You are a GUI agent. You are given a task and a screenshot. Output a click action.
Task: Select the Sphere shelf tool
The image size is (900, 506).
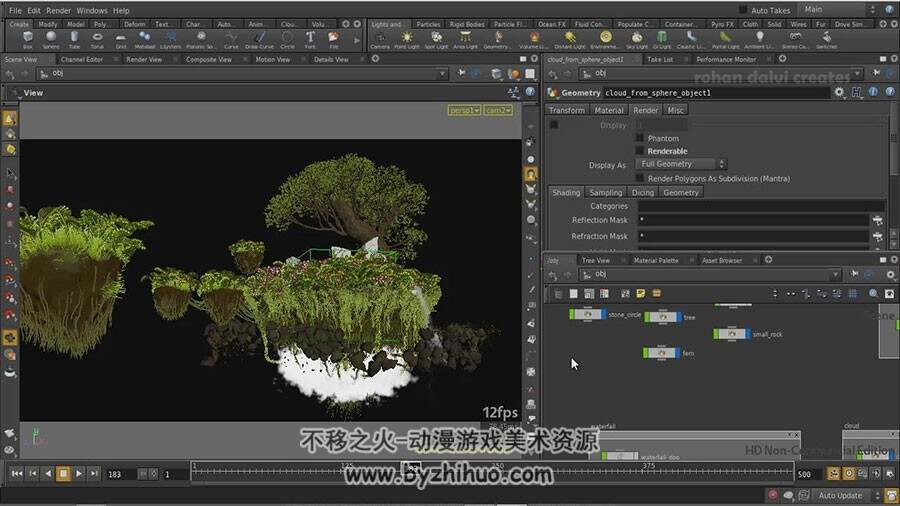coord(51,40)
